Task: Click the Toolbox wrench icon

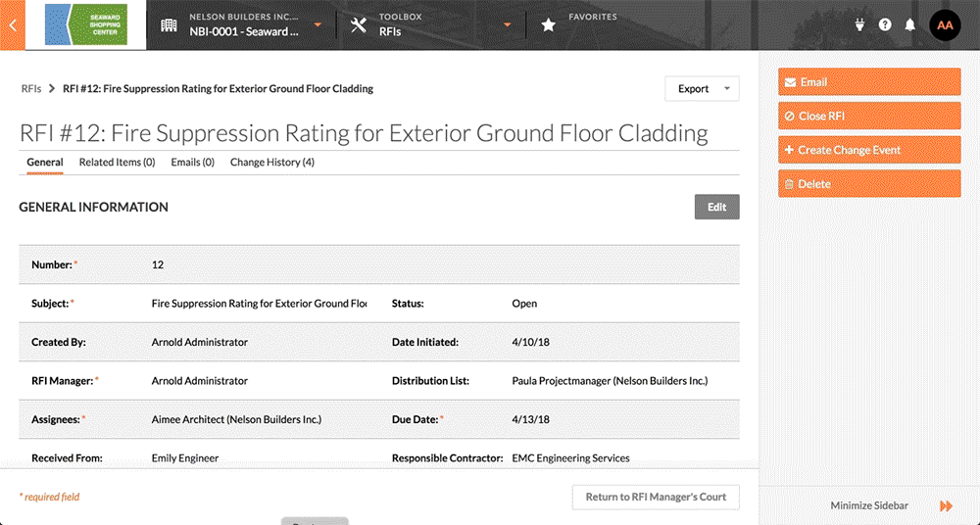Action: click(359, 25)
